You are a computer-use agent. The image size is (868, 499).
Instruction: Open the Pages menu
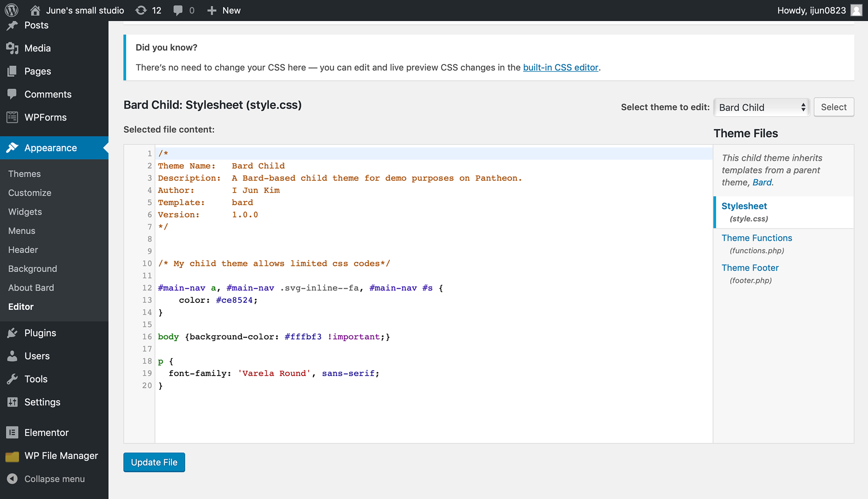[x=38, y=71]
